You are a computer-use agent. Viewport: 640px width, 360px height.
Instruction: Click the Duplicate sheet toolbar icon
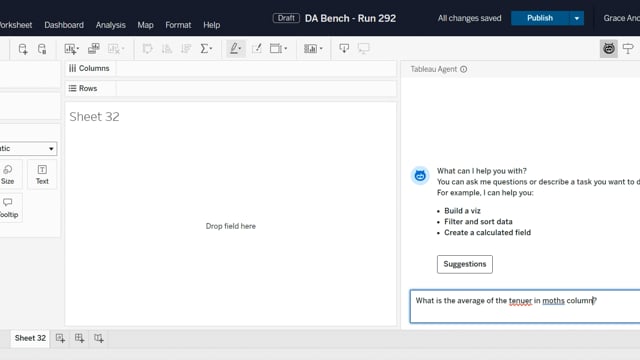[x=93, y=49]
